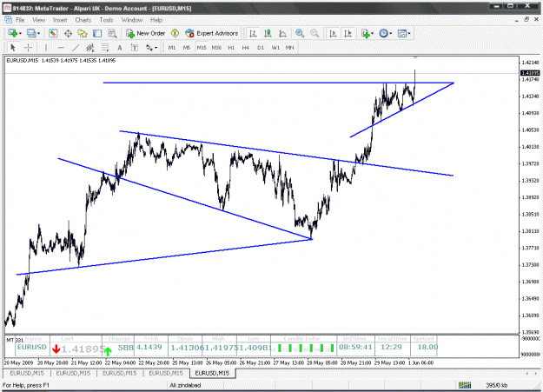Open the Strategy Tester icon

click(x=112, y=33)
